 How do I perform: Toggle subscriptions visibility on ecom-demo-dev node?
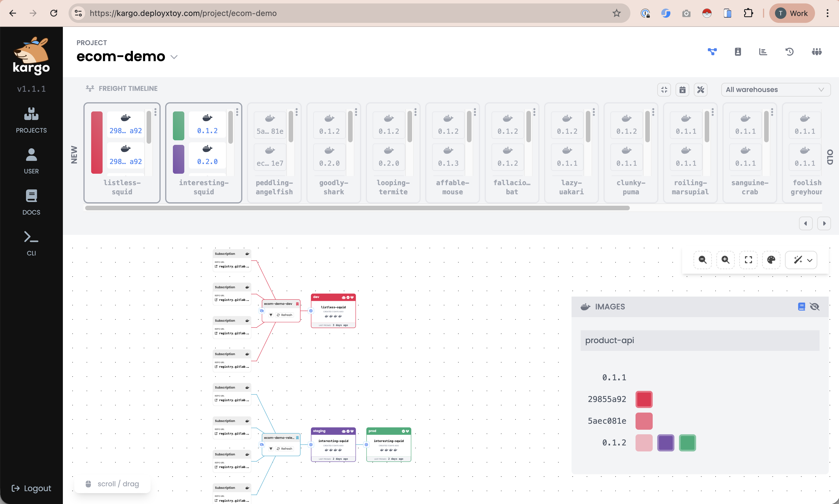[x=262, y=310]
